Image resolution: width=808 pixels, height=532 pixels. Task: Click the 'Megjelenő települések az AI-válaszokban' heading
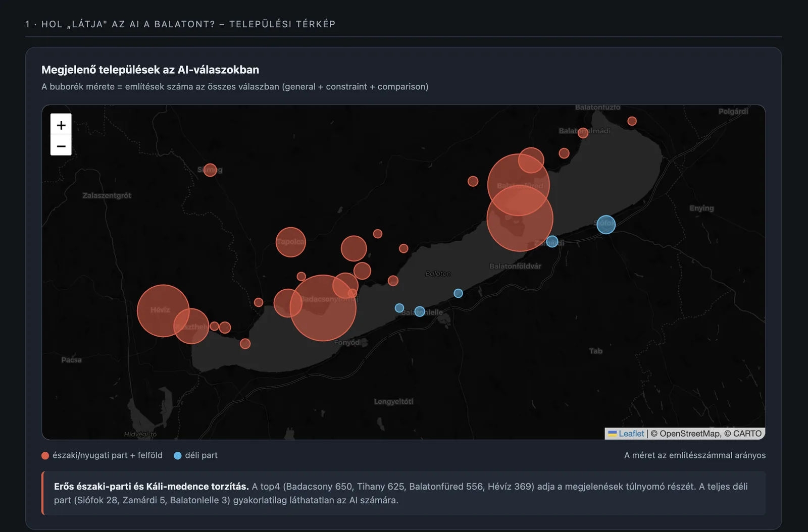pos(150,70)
